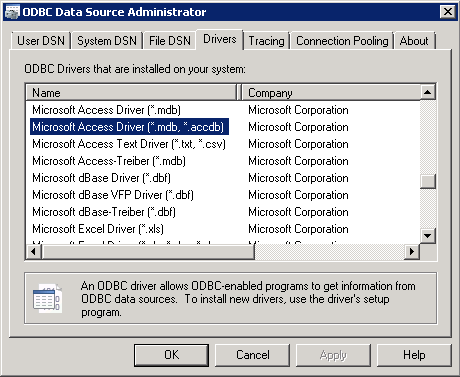This screenshot has width=460, height=377.
Task: Click Microsoft Corporation beside dBase VFP Driver
Action: pos(298,195)
